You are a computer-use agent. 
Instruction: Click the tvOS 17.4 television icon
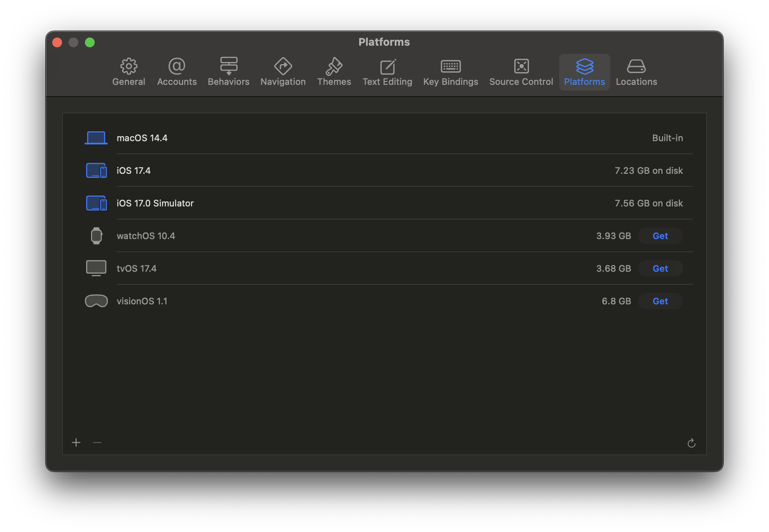click(96, 268)
